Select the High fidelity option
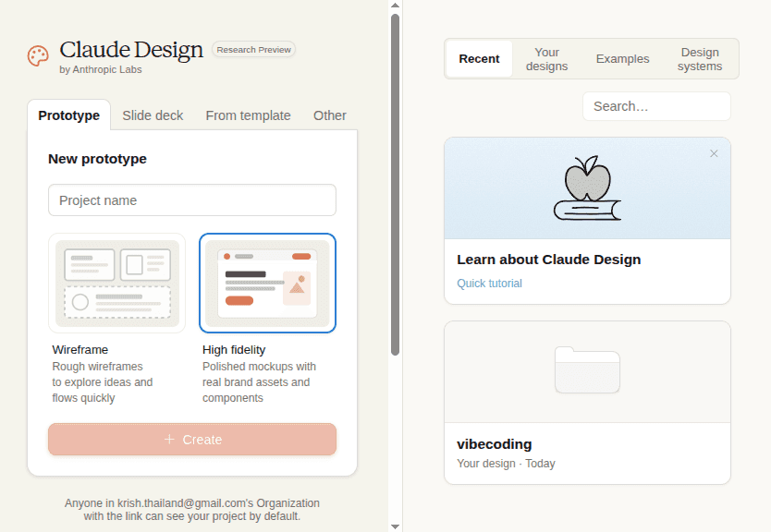The height and width of the screenshot is (532, 771). coord(267,283)
